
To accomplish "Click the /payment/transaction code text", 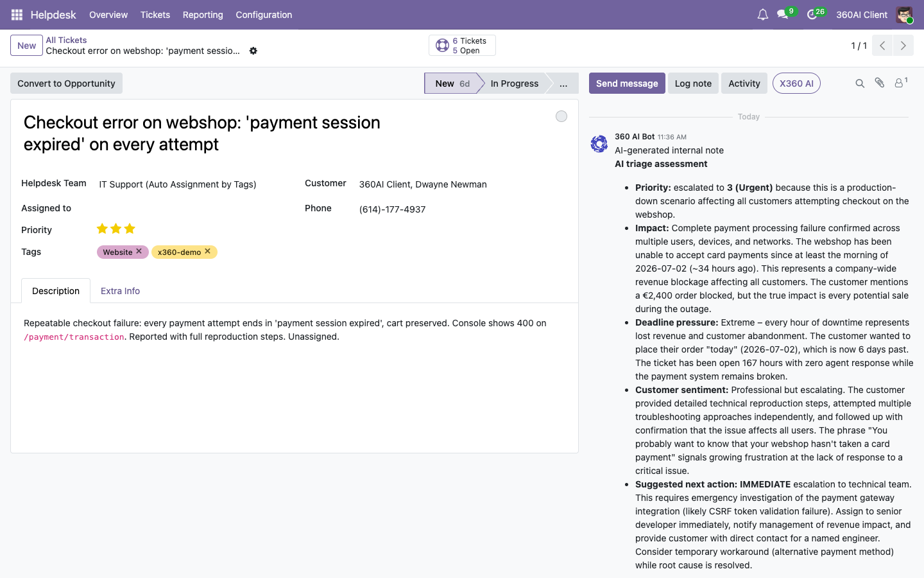I will tap(74, 337).
